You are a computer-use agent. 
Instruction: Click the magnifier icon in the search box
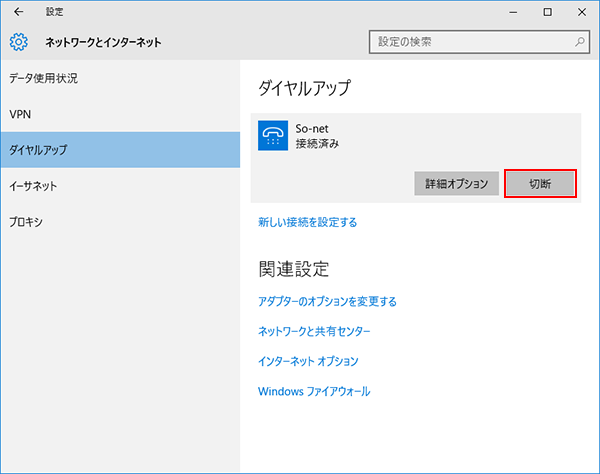[x=580, y=42]
